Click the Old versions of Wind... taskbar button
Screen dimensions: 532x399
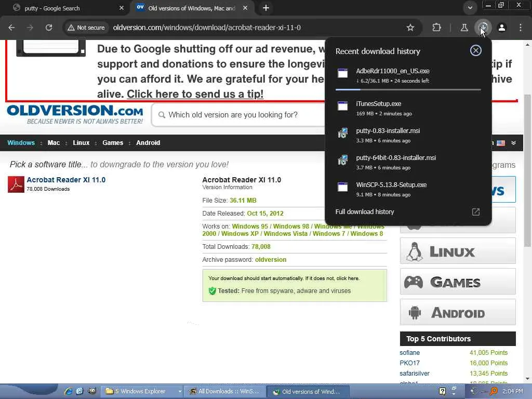[x=308, y=391]
